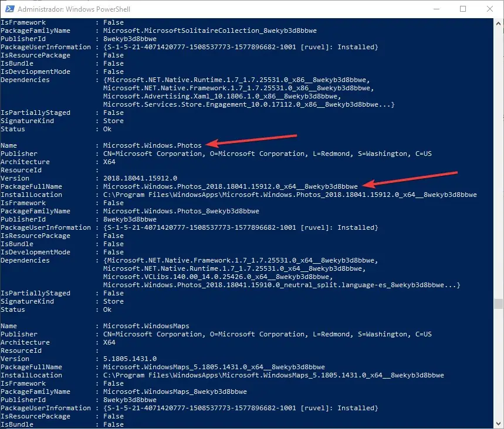Click the 'Microsoft.MicrosoftSolitaireCollection_8wekyb3d8bbwe' family name
This screenshot has width=504, height=429.
click(x=209, y=30)
